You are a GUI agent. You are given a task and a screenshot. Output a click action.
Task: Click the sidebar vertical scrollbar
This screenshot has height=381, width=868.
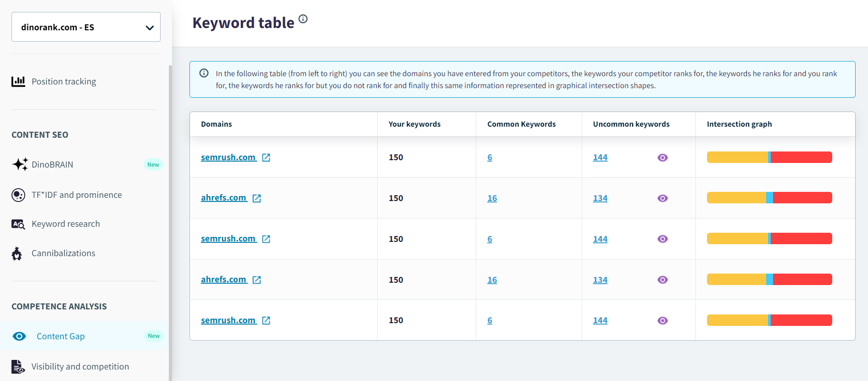170,220
